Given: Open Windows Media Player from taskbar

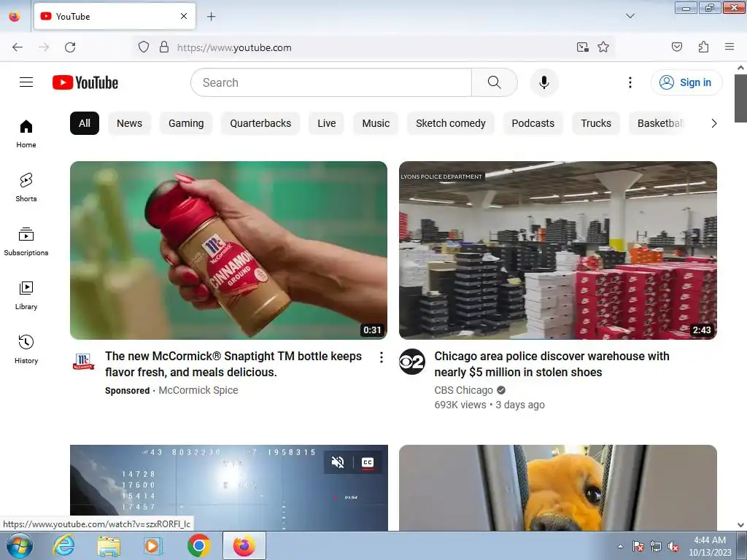Looking at the screenshot, I should (153, 546).
